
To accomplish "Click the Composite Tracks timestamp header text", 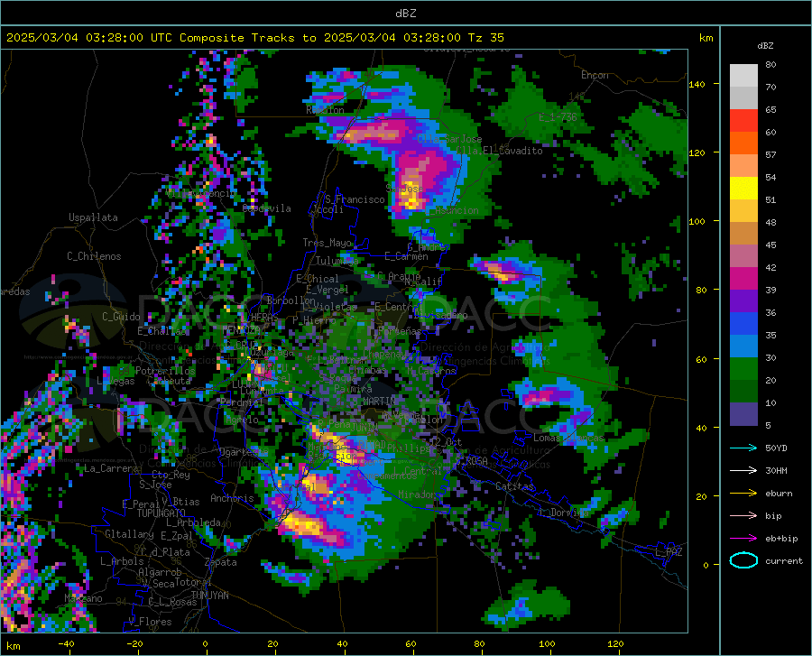I will [254, 38].
